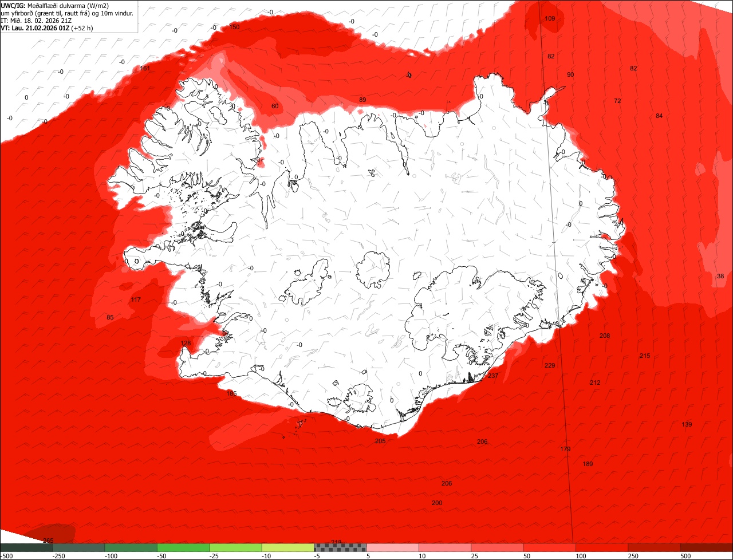Click the title text 'Meðalflæði dulvarma (W/m2)'
This screenshot has width=733, height=560.
tap(68, 6)
